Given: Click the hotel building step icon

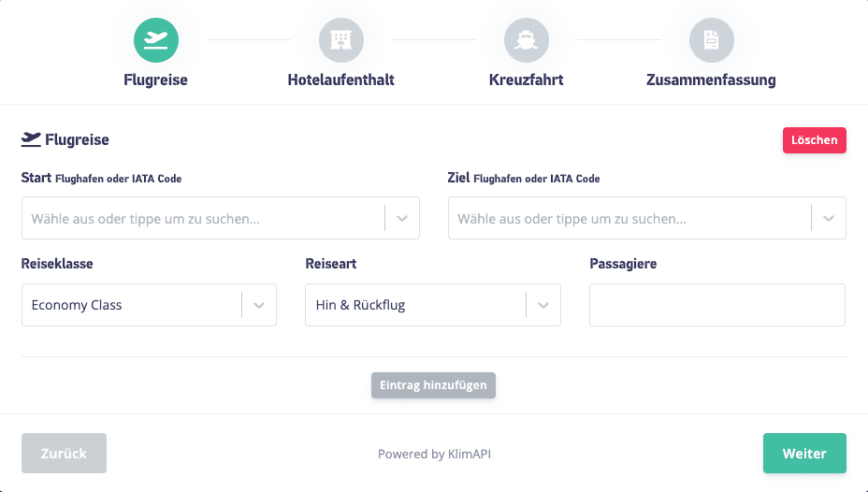Looking at the screenshot, I should pyautogui.click(x=340, y=40).
